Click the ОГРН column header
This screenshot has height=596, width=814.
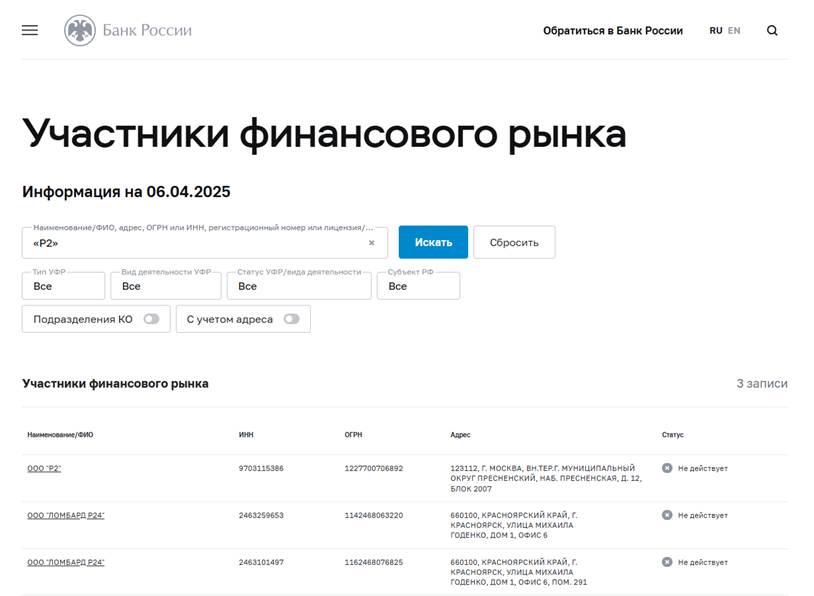coord(354,435)
